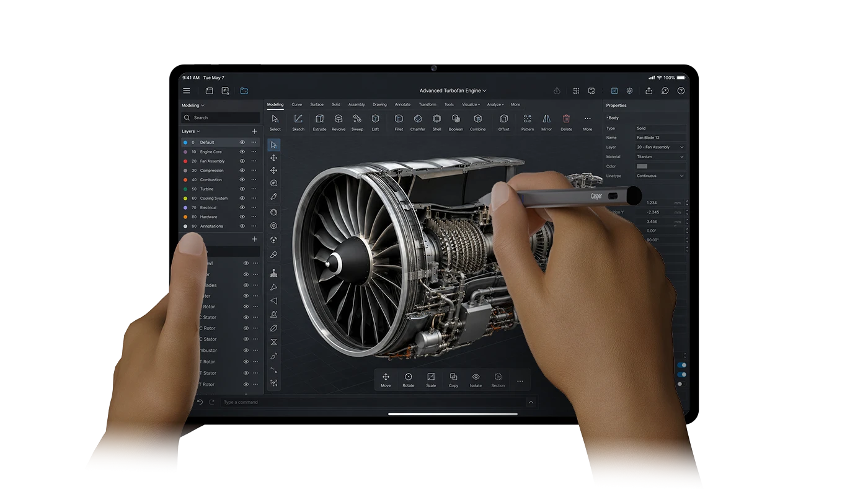
Task: Activate the Boolean tool
Action: coord(456,122)
